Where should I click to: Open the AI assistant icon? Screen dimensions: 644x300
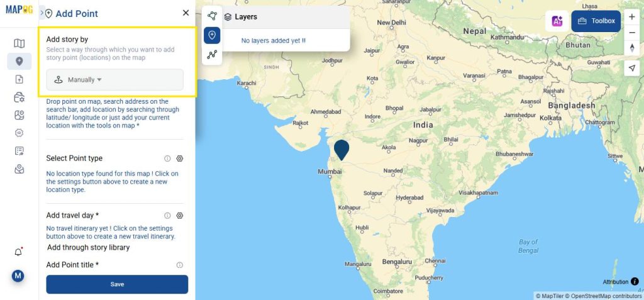(x=557, y=21)
